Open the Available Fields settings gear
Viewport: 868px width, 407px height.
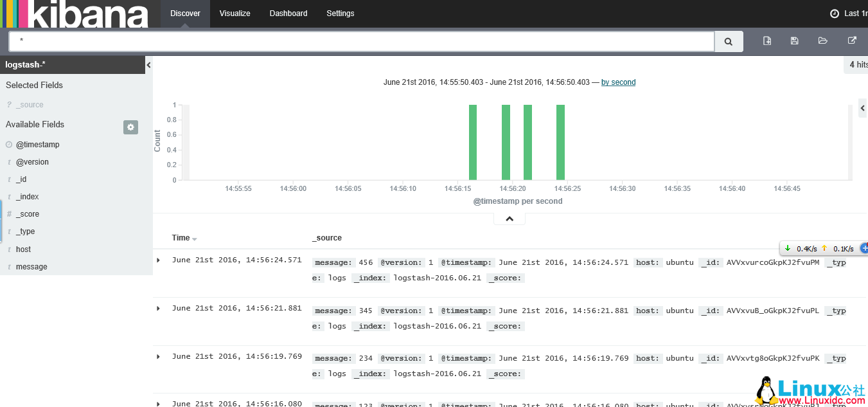click(x=130, y=127)
